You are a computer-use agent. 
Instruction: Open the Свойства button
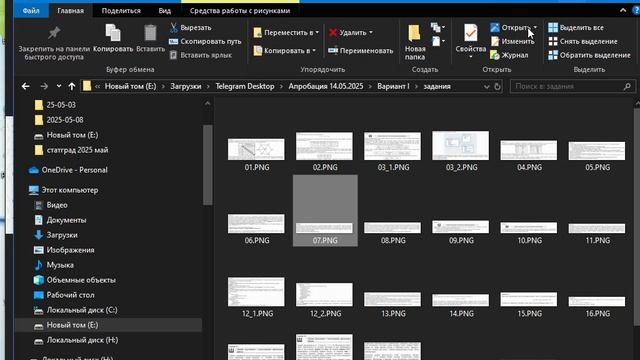click(x=471, y=41)
